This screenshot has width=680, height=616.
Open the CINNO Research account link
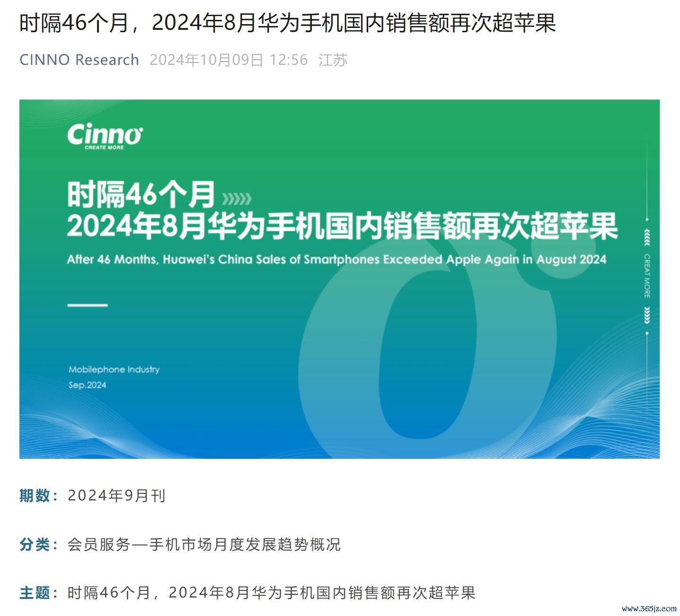(x=79, y=60)
